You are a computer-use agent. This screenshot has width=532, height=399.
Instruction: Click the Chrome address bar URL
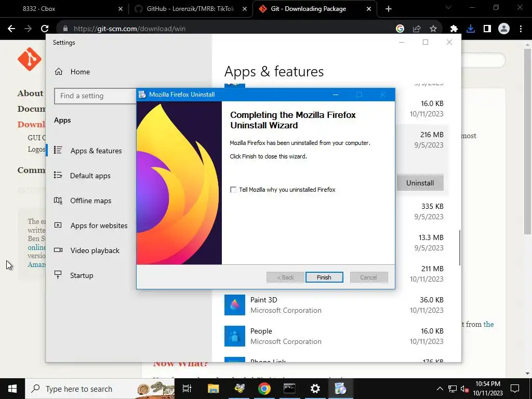pos(129,29)
